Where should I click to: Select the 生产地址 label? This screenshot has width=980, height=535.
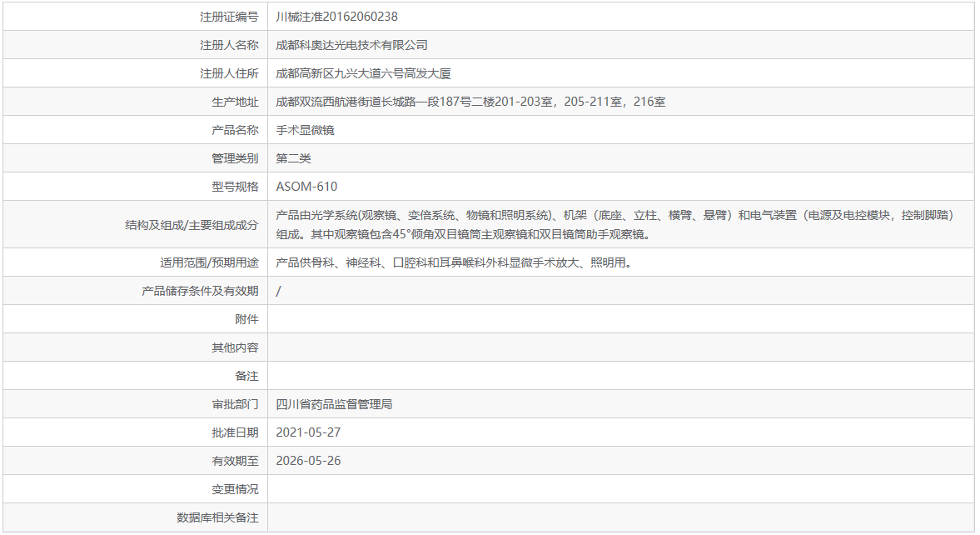235,102
